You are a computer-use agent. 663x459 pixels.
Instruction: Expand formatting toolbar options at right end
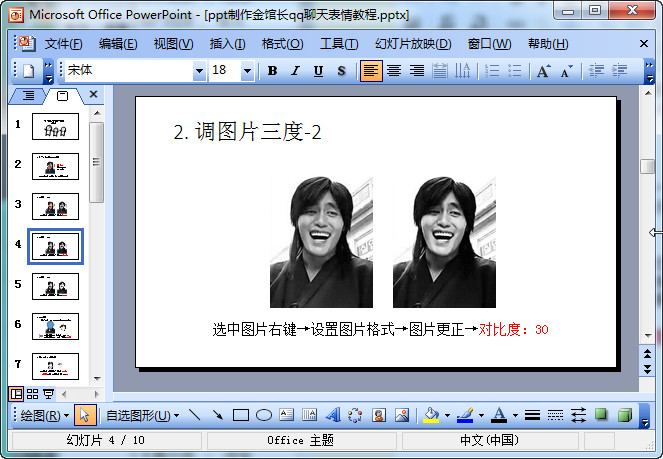649,71
